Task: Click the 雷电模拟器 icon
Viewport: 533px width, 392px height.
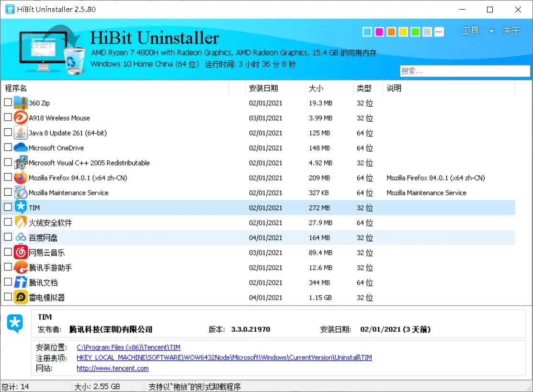Action: point(21,297)
